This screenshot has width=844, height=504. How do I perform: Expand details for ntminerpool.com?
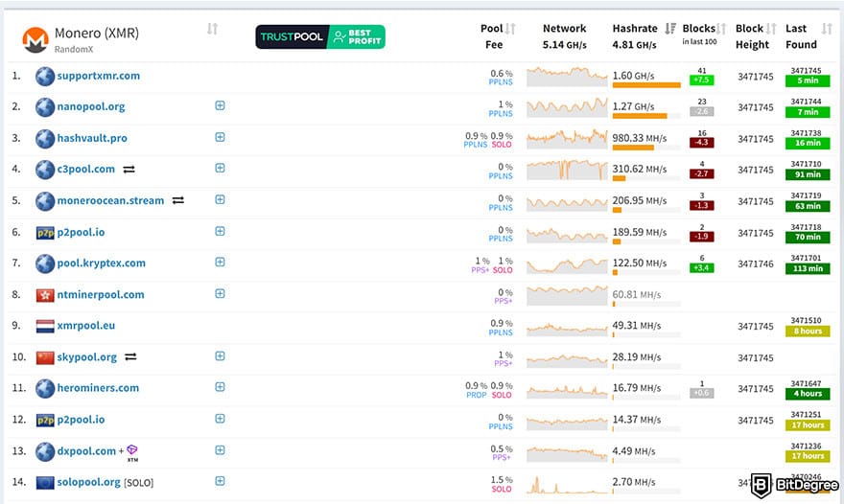[220, 294]
